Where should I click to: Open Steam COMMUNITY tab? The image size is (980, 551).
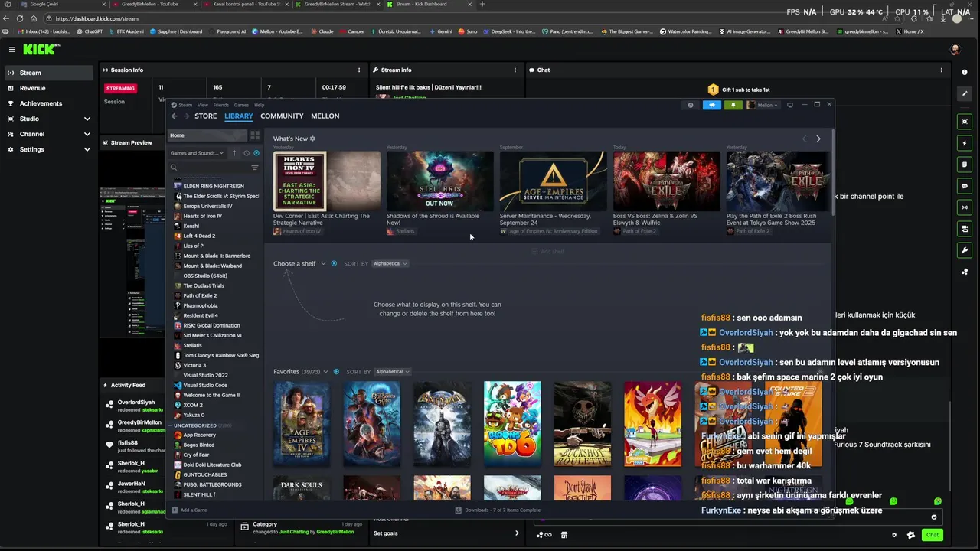[x=282, y=116]
